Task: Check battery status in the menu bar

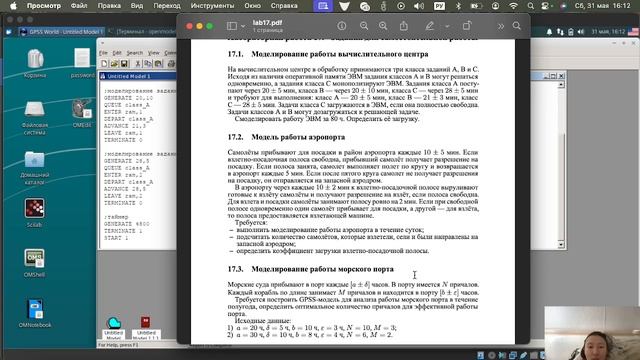Action: (x=476, y=6)
